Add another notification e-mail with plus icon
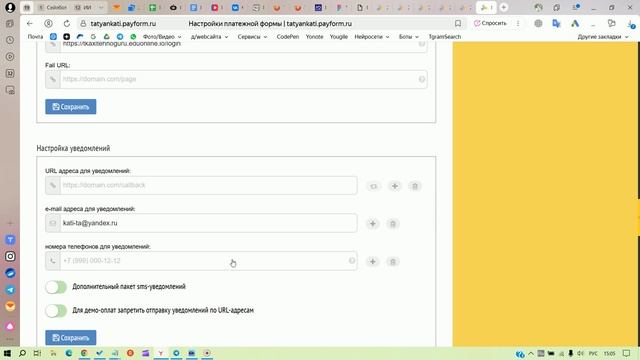 372,224
